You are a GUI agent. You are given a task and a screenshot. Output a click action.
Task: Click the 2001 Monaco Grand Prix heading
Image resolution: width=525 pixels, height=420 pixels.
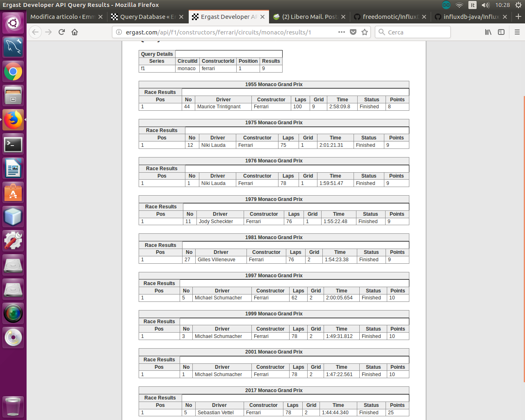pyautogui.click(x=274, y=352)
